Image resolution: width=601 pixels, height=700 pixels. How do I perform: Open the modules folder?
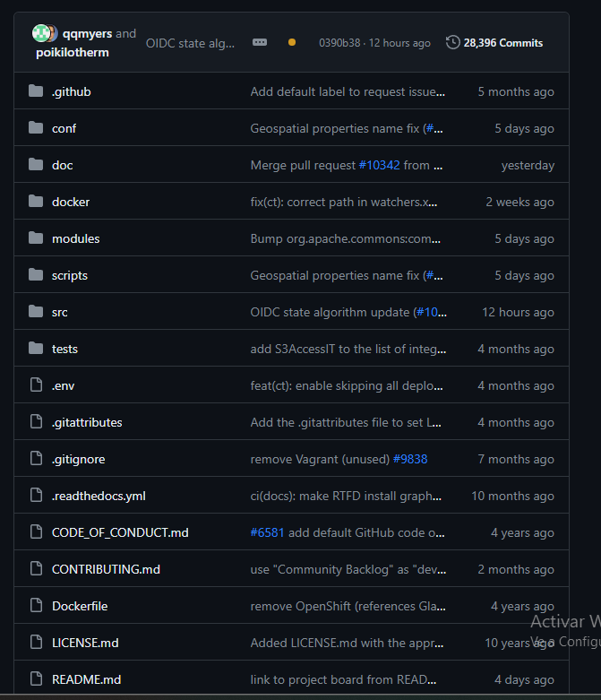75,238
